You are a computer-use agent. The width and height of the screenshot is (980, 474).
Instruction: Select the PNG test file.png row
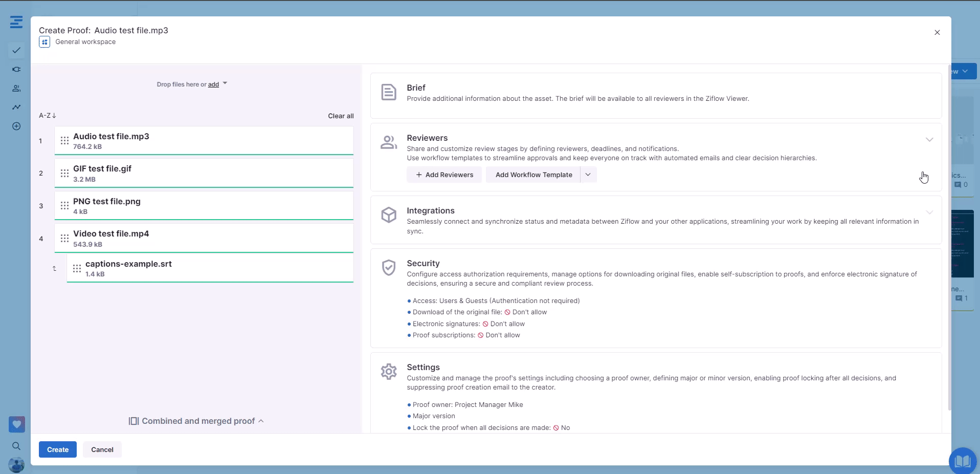pyautogui.click(x=204, y=206)
